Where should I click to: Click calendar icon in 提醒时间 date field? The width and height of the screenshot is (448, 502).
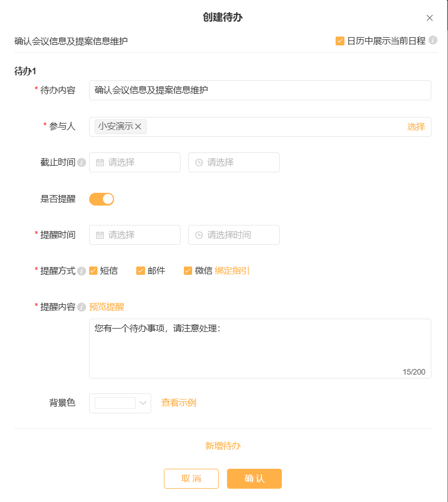(100, 235)
